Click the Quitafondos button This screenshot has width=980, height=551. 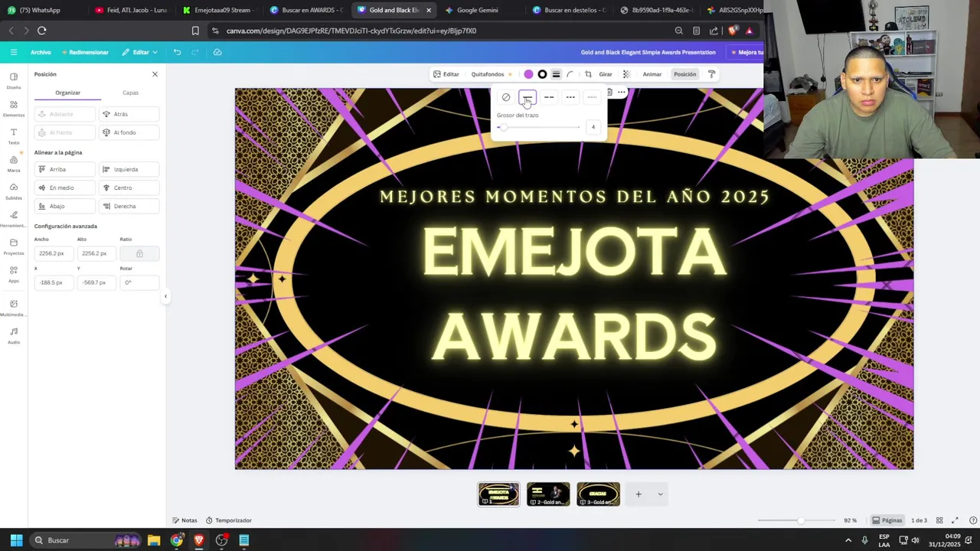[492, 74]
